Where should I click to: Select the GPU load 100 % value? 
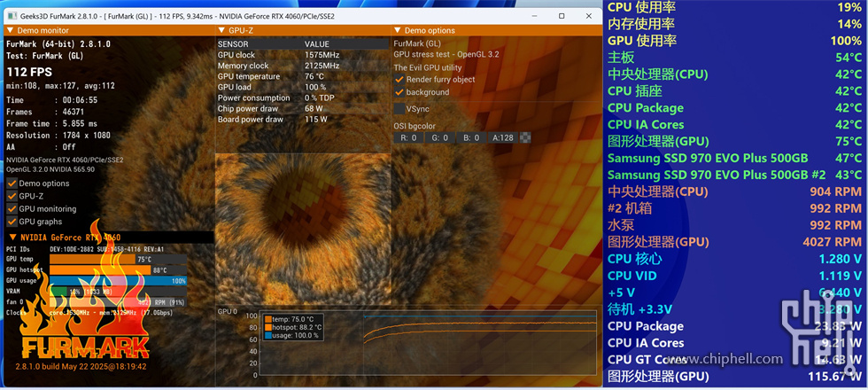(315, 87)
